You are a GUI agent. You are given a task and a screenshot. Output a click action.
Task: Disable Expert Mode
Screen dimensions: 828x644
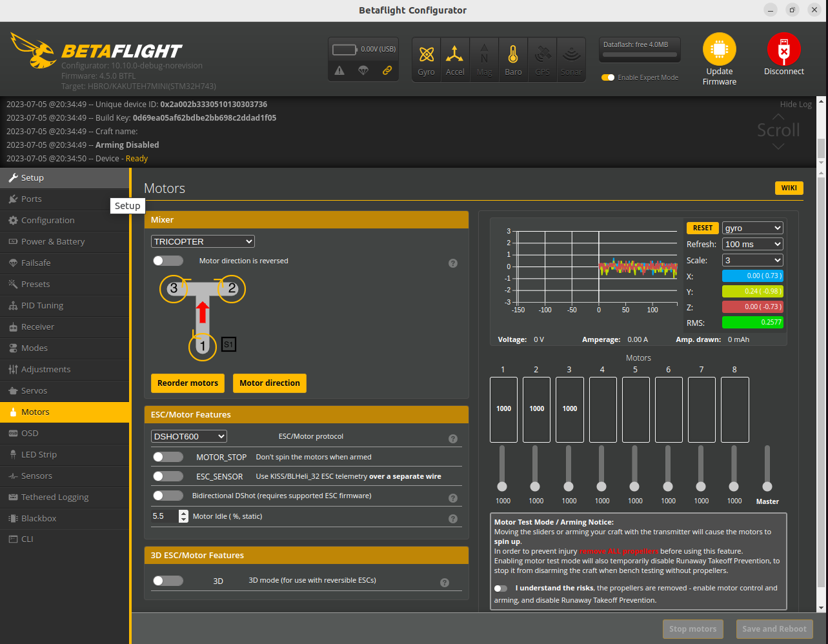tap(607, 77)
